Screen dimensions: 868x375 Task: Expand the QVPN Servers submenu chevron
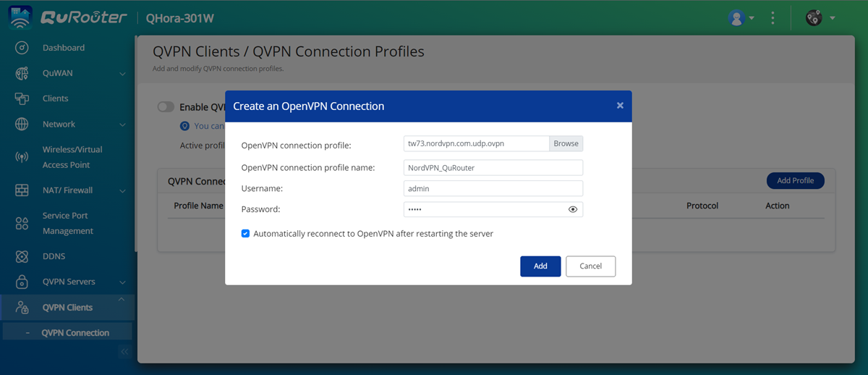tap(122, 282)
